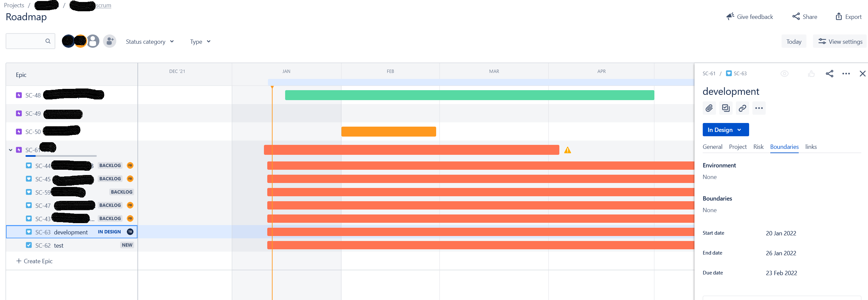This screenshot has height=300, width=868.
Task: Click the thumbs up vote icon
Action: (811, 74)
